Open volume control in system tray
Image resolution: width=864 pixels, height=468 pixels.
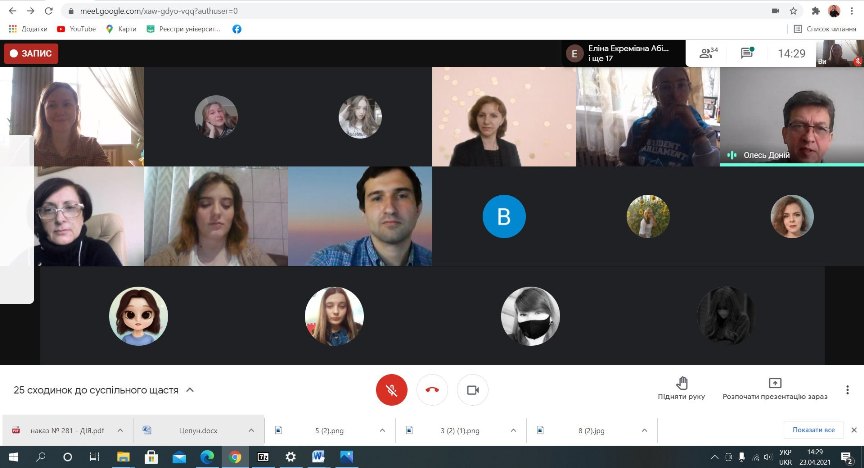pos(768,457)
